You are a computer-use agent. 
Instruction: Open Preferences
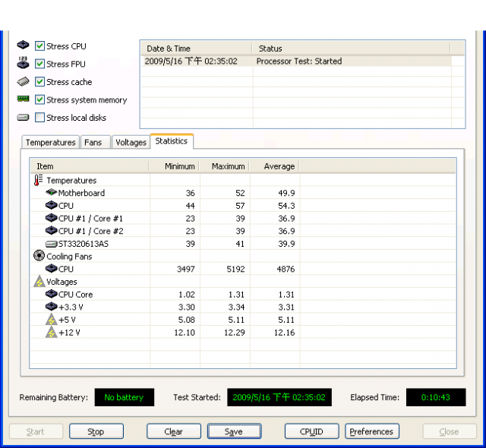[372, 431]
